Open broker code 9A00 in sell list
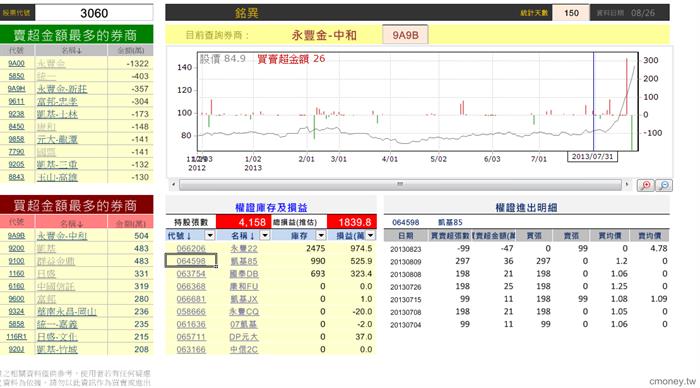 coord(16,64)
